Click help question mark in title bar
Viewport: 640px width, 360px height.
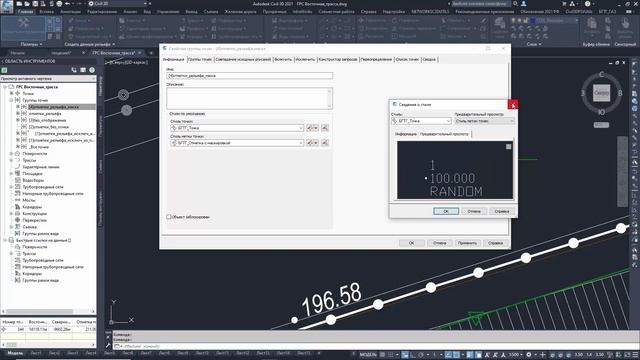(587, 4)
